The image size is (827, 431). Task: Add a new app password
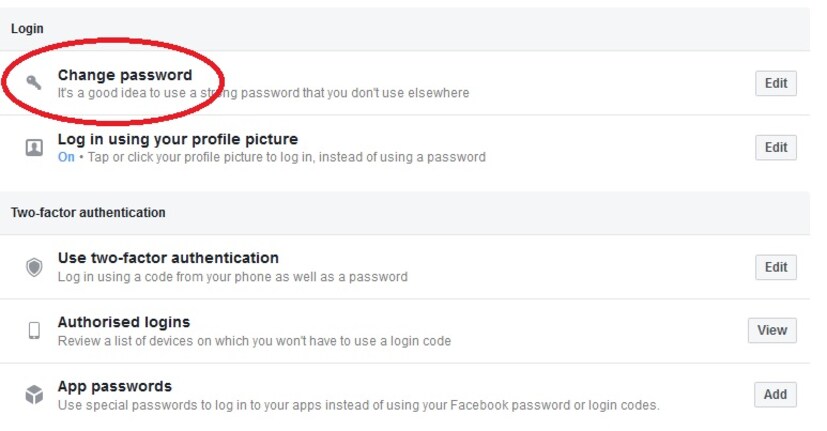click(x=775, y=394)
